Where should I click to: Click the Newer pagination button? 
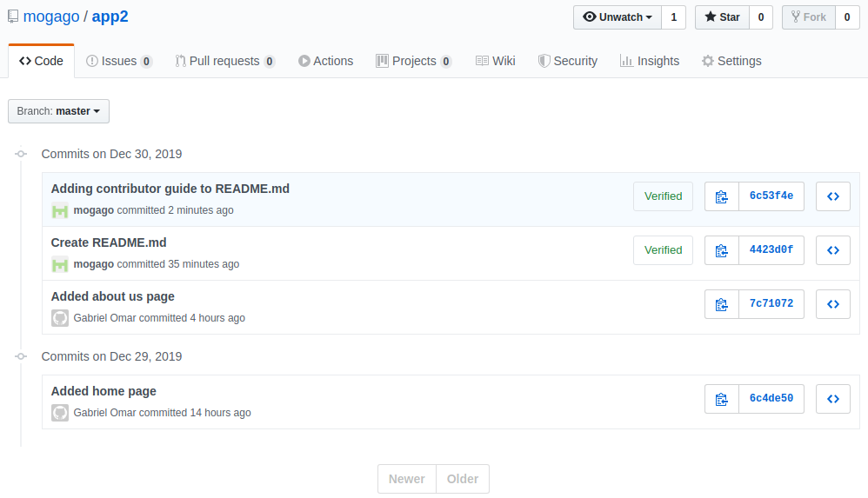click(x=407, y=479)
